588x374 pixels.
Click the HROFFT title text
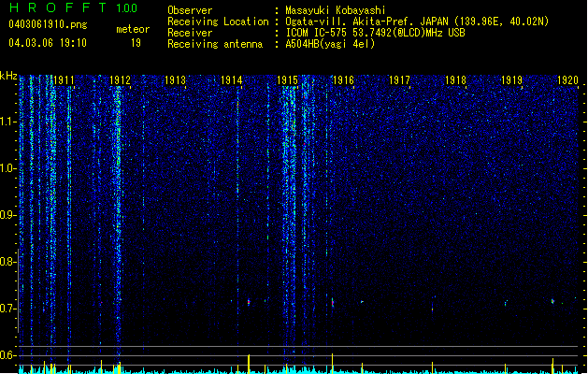click(59, 7)
